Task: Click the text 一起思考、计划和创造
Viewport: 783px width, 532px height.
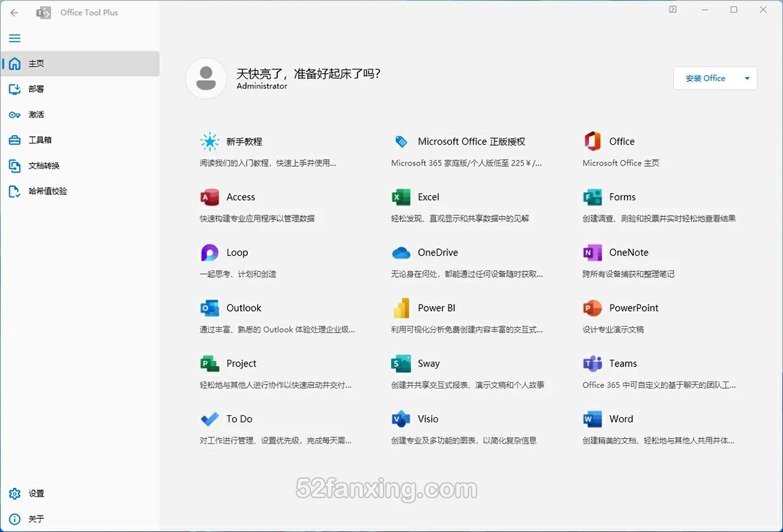Action: click(x=238, y=274)
